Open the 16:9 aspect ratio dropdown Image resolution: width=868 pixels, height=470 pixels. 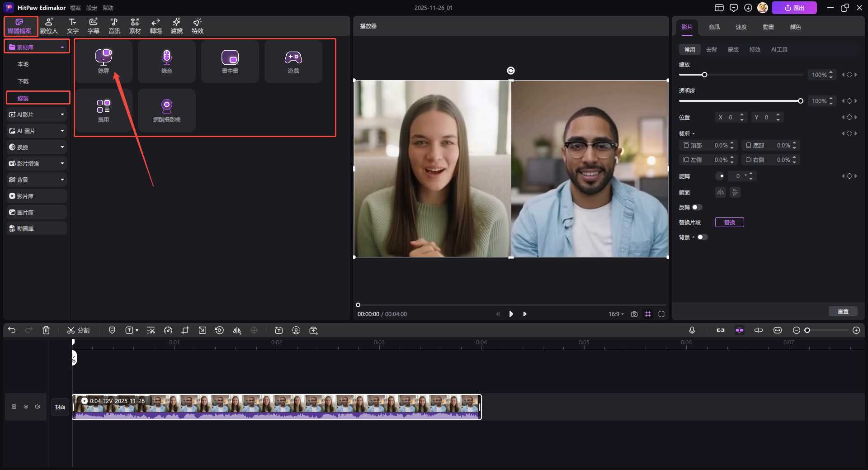click(615, 314)
